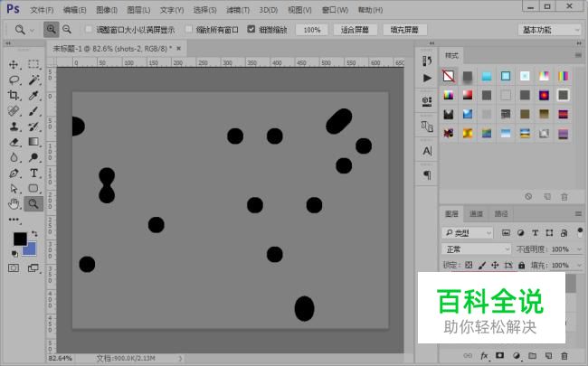Select the Pen tool
This screenshot has height=366, width=588.
14,174
